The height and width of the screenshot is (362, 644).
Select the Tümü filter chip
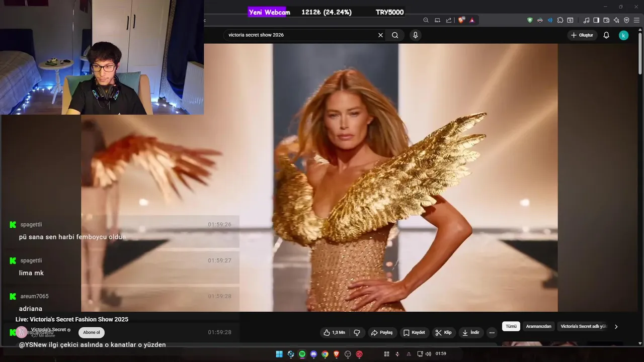click(511, 326)
